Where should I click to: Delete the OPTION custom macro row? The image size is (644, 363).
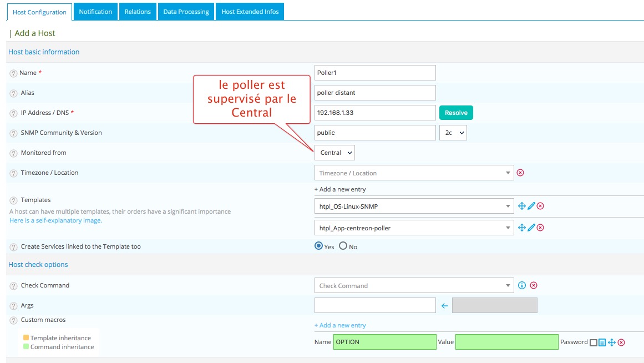point(621,342)
